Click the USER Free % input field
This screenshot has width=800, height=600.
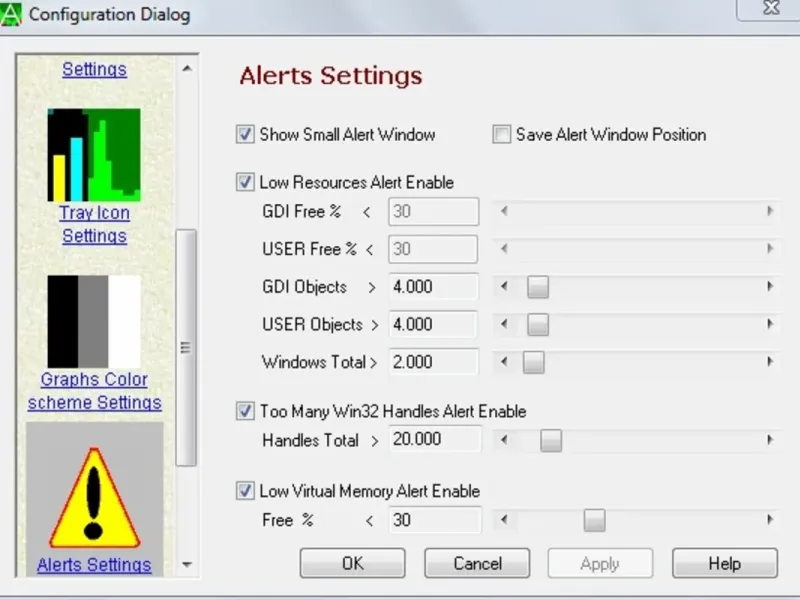433,249
